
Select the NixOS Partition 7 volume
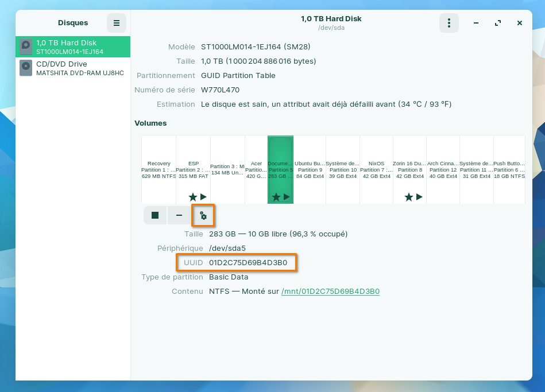click(376, 169)
